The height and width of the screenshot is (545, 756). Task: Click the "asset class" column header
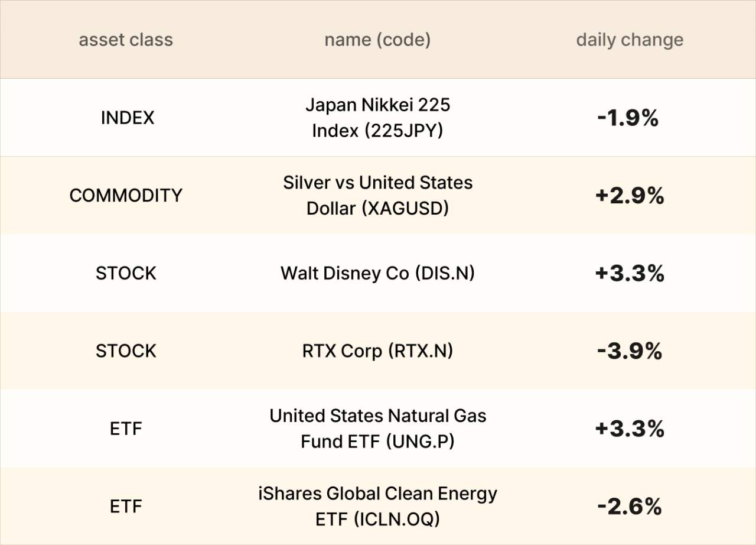pos(126,40)
